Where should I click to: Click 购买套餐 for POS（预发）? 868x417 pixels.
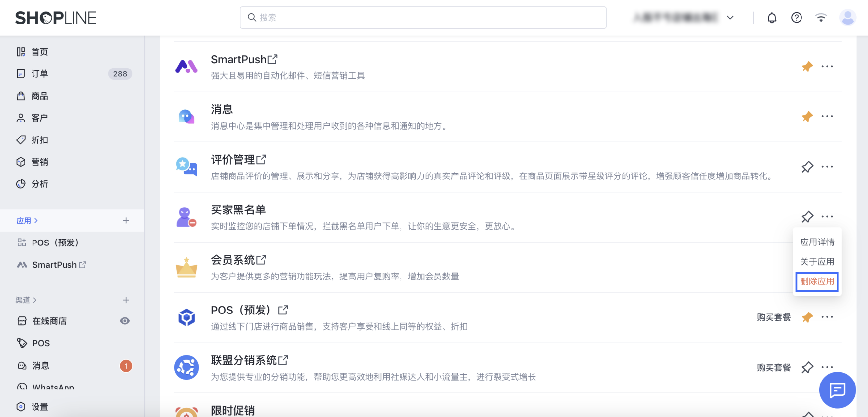774,317
